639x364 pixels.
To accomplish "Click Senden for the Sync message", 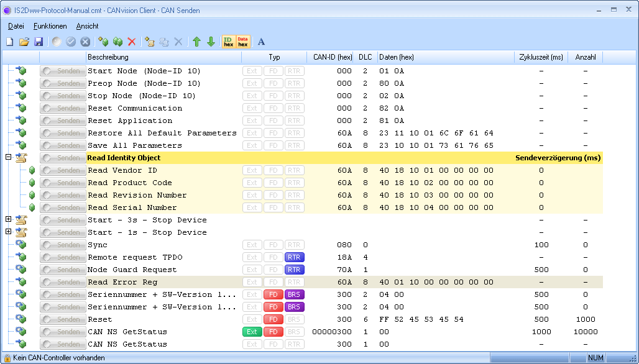I will (x=62, y=245).
